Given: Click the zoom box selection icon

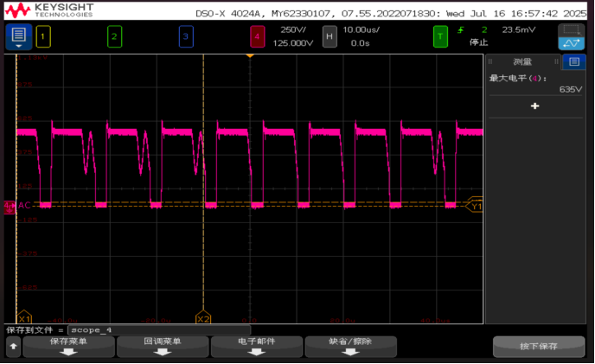Looking at the screenshot, I should pyautogui.click(x=572, y=30).
